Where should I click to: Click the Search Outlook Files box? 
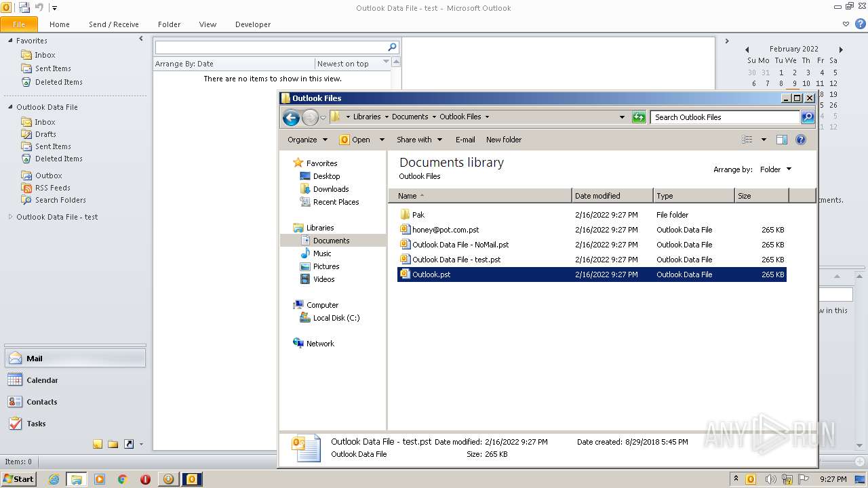coord(726,117)
